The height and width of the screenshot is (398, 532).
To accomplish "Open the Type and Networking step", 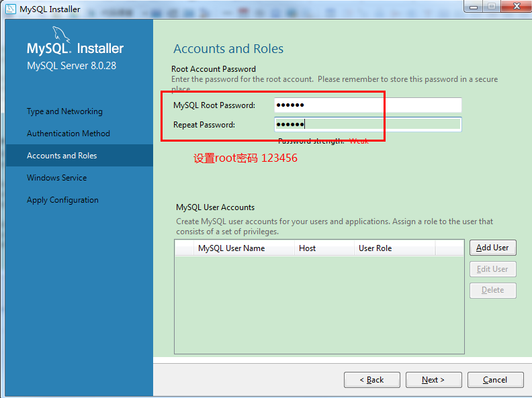I will click(x=64, y=111).
